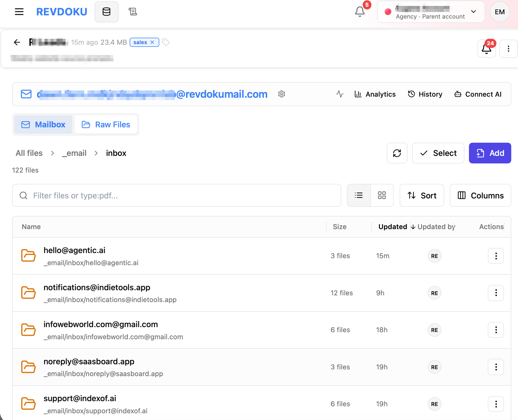
Task: Click the envelope icon beside the address
Action: pyautogui.click(x=26, y=94)
